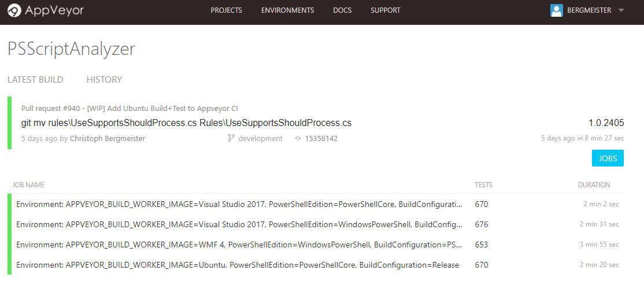The height and width of the screenshot is (285, 644).
Task: Click duration 3 min 55 sec
Action: pyautogui.click(x=599, y=245)
